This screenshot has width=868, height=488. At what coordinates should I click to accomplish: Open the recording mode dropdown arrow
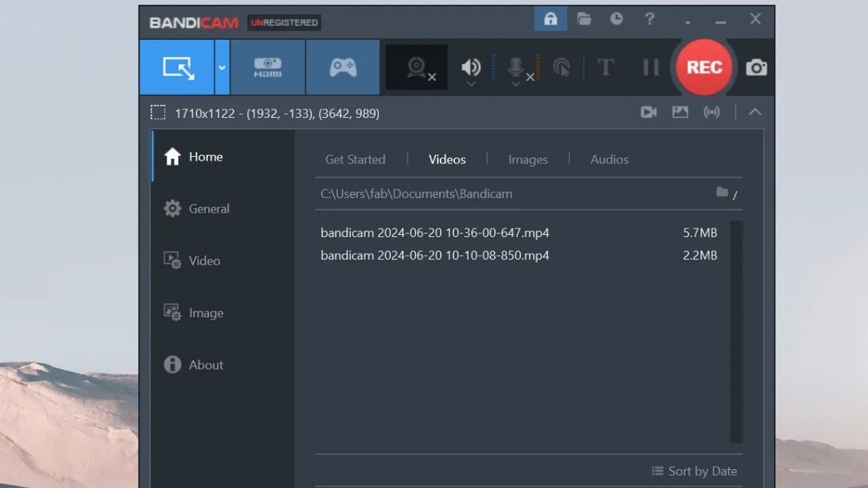pos(222,67)
